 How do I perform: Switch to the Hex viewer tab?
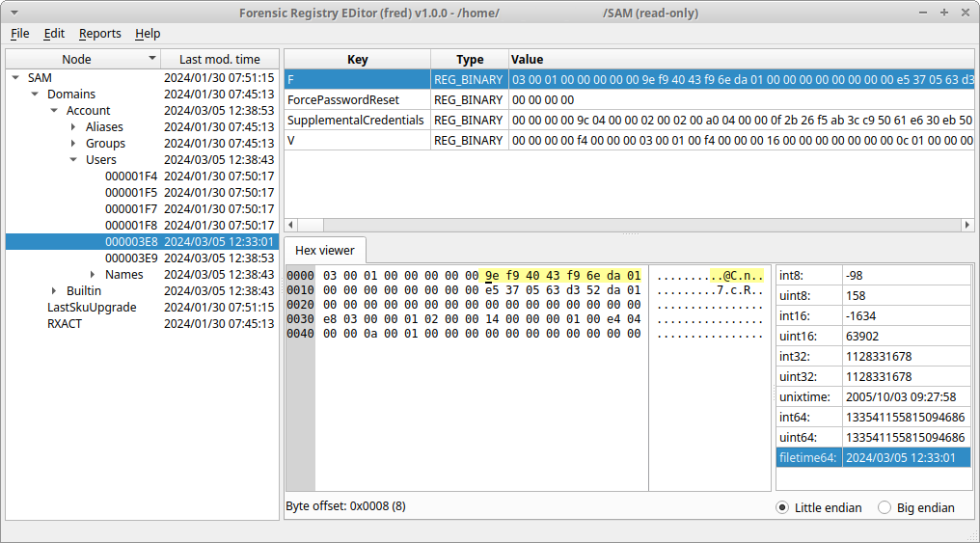[325, 251]
